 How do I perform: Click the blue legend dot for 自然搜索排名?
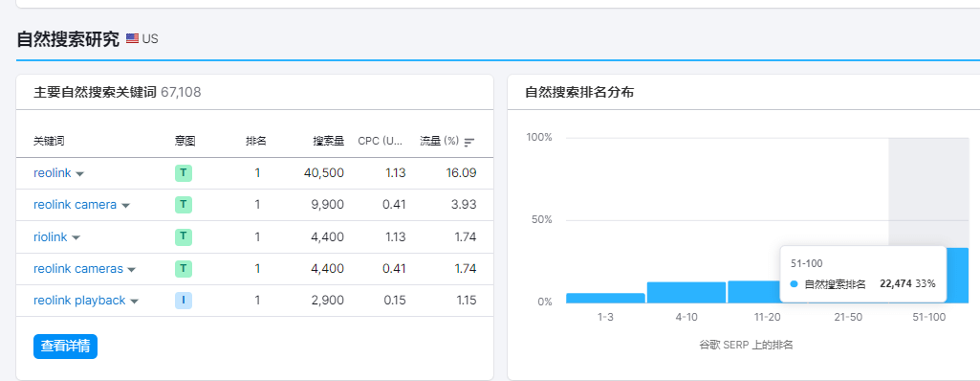[x=795, y=284]
